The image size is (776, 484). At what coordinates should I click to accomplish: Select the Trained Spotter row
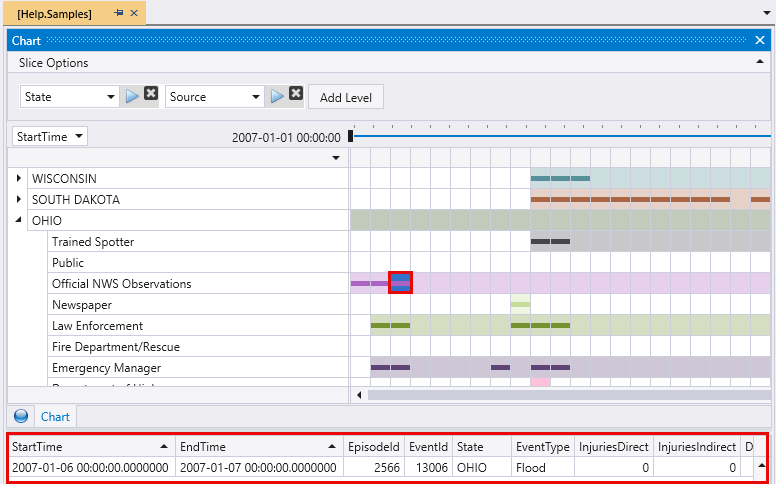pos(198,242)
